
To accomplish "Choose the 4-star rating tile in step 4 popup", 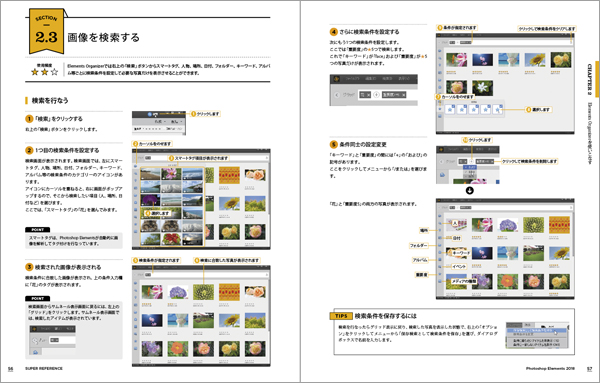I will (x=486, y=110).
